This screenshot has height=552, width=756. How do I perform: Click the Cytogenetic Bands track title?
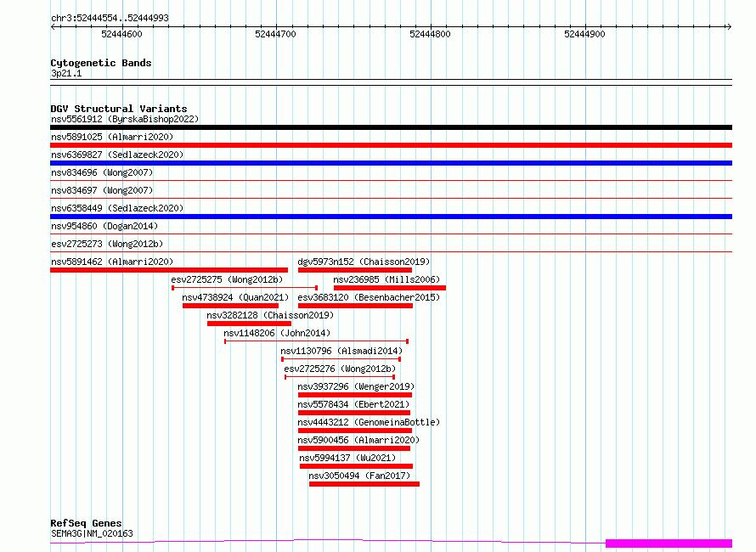click(101, 63)
